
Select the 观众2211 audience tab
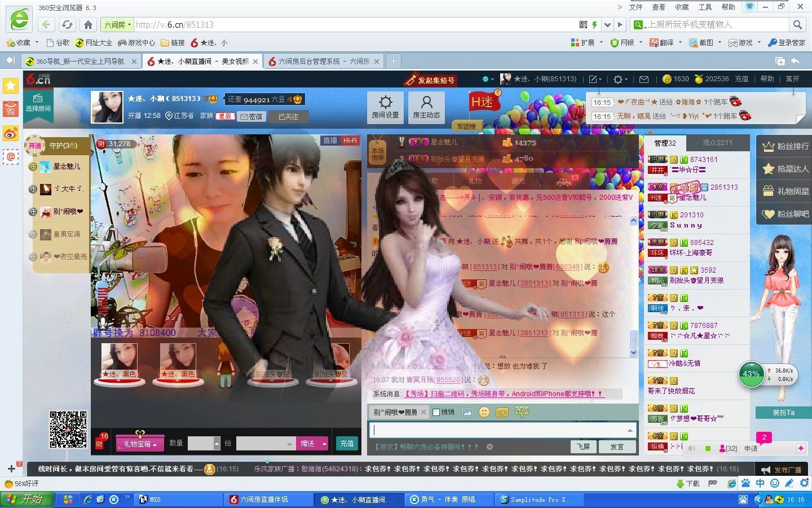(717, 143)
